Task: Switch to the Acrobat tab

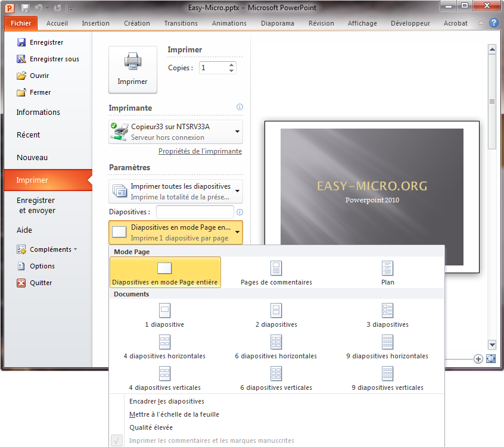Action: pyautogui.click(x=456, y=23)
